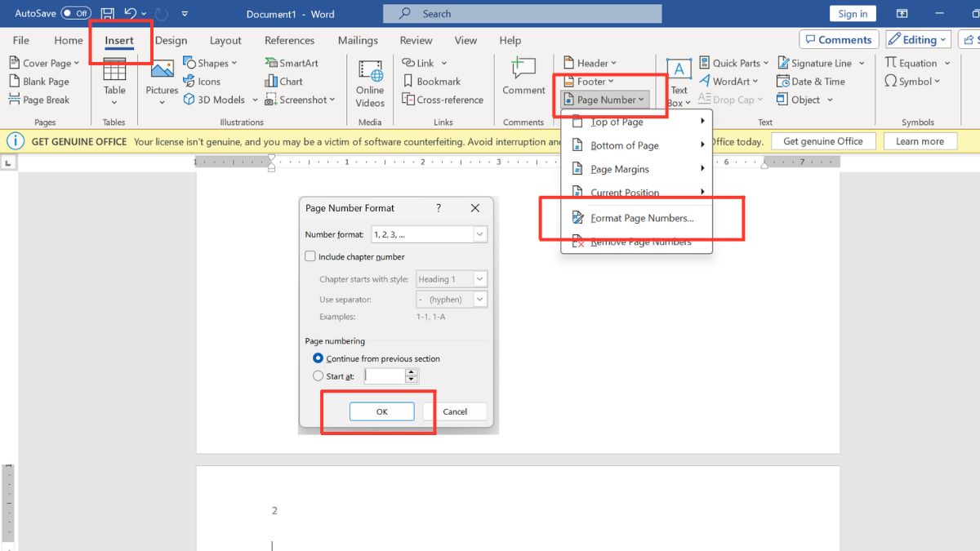Open the Header dropdown
The height and width of the screenshot is (551, 980).
pyautogui.click(x=590, y=63)
